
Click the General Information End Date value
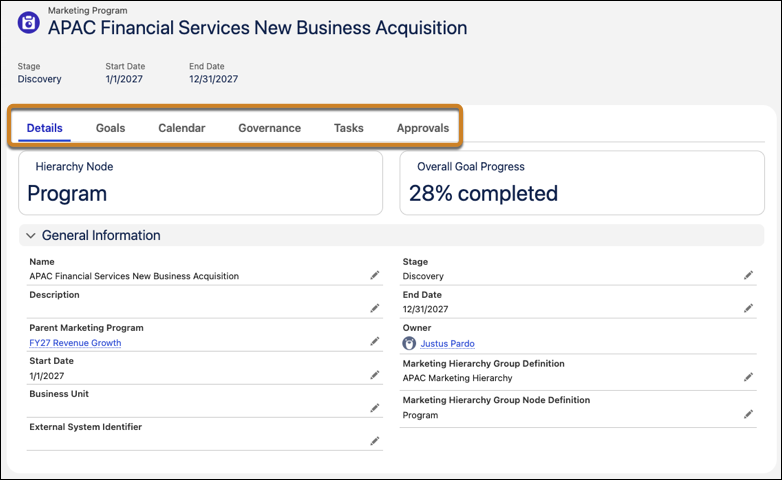coord(425,309)
